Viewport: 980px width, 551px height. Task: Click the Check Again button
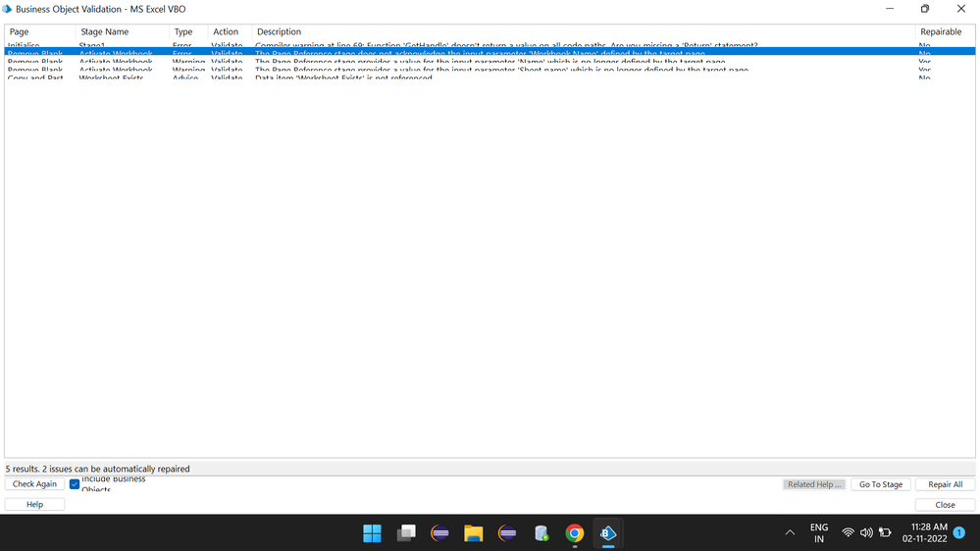click(34, 484)
